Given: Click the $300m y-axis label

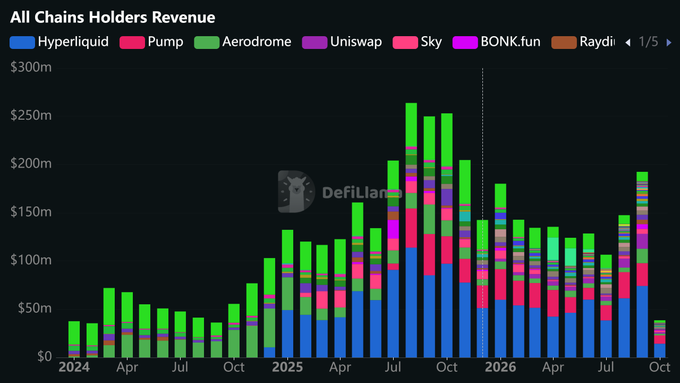Looking at the screenshot, I should coord(31,67).
